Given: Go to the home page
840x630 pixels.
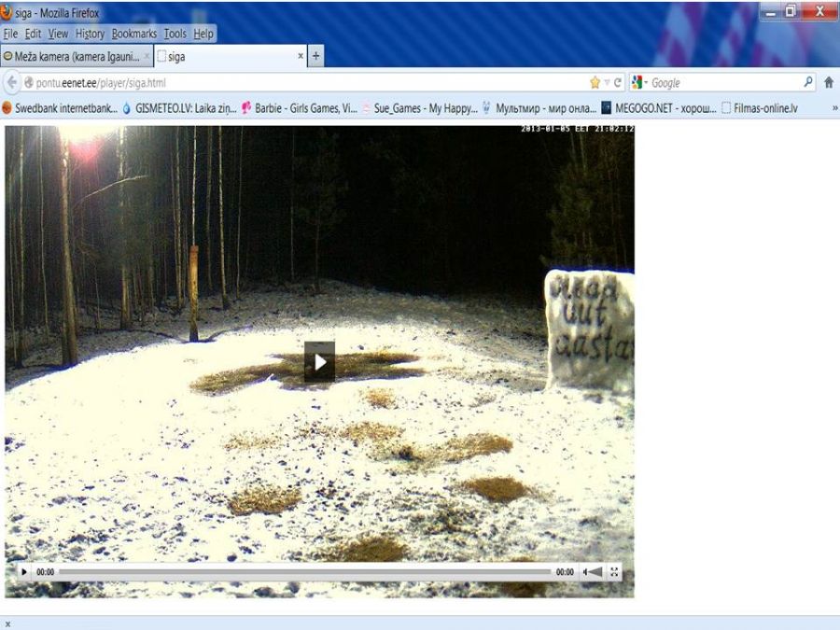Looking at the screenshot, I should [x=828, y=82].
